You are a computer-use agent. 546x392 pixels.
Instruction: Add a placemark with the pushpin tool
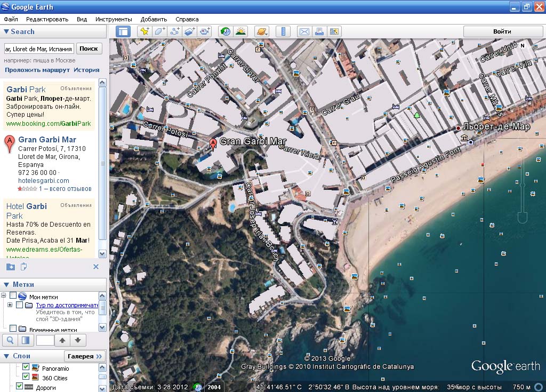145,31
